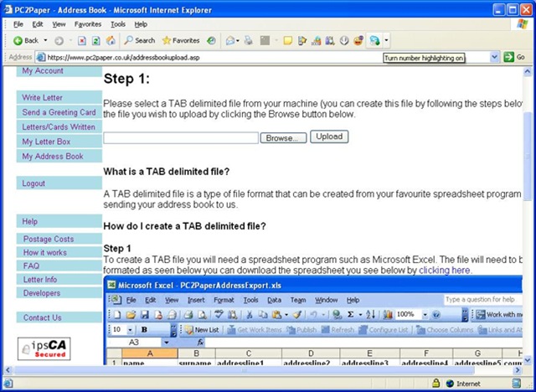This screenshot has height=392, width=536.
Task: Open the How it works link
Action: click(45, 253)
